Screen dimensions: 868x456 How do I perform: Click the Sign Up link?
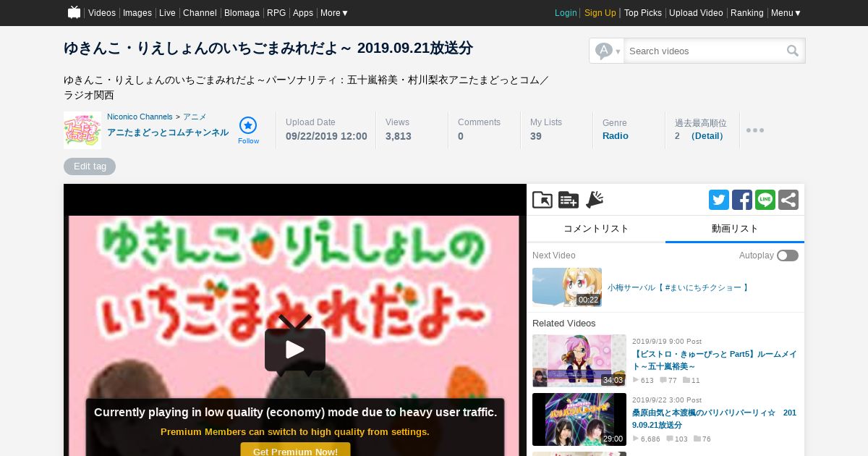[600, 13]
